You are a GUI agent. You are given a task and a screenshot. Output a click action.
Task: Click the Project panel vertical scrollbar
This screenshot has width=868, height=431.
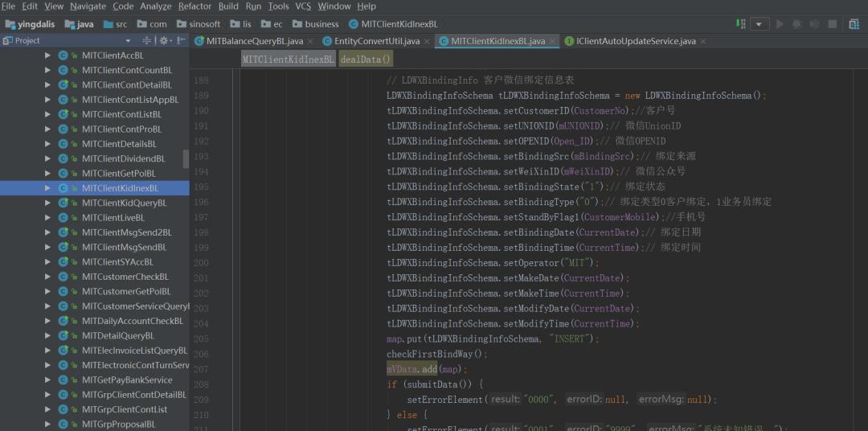pyautogui.click(x=186, y=158)
